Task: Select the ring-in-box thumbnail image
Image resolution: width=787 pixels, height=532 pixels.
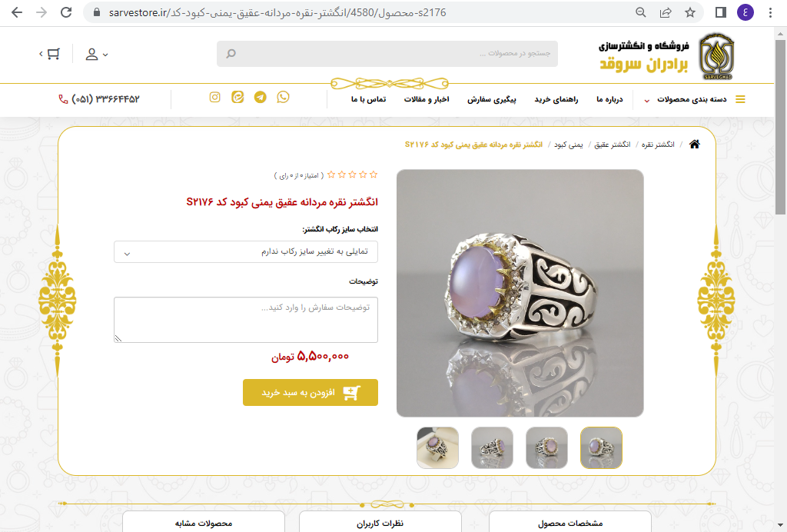Action: 437,447
